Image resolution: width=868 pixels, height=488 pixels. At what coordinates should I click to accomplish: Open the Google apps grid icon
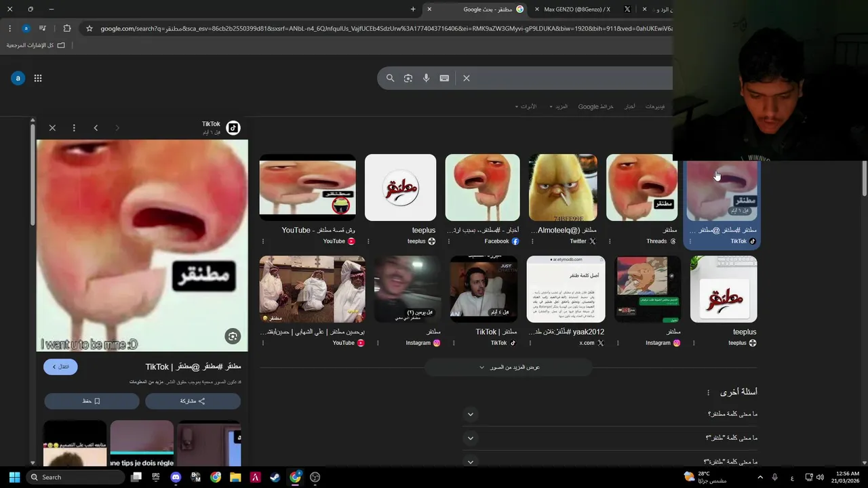(x=38, y=78)
